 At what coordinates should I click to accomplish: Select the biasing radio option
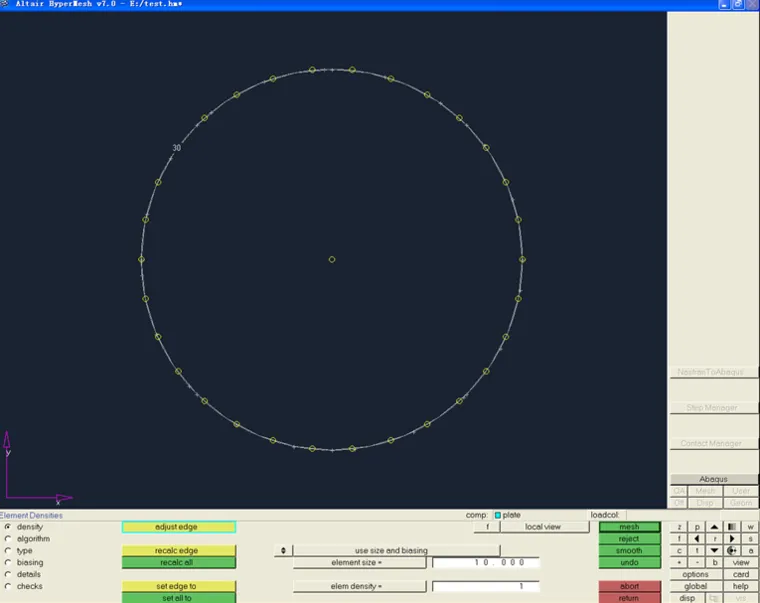pos(8,562)
